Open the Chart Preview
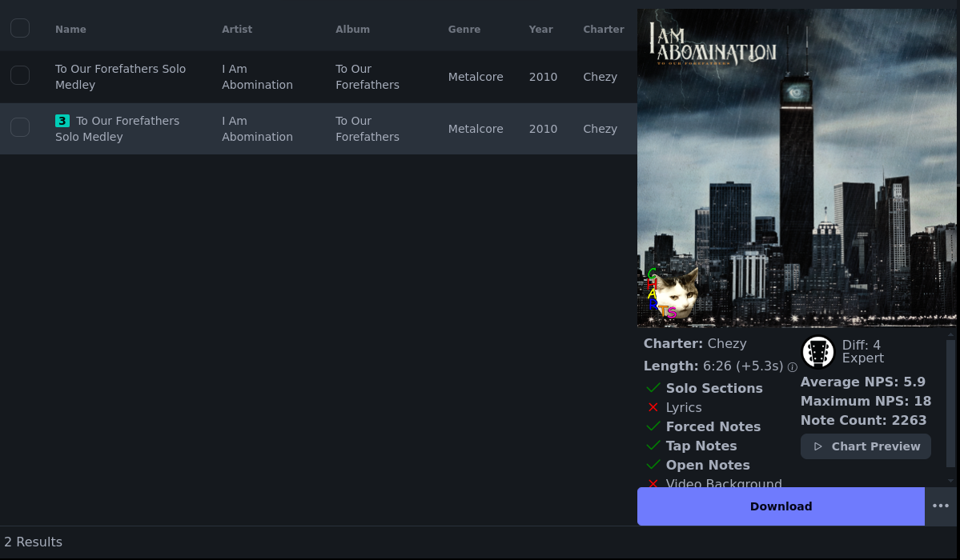This screenshot has height=560, width=960. pos(866,446)
